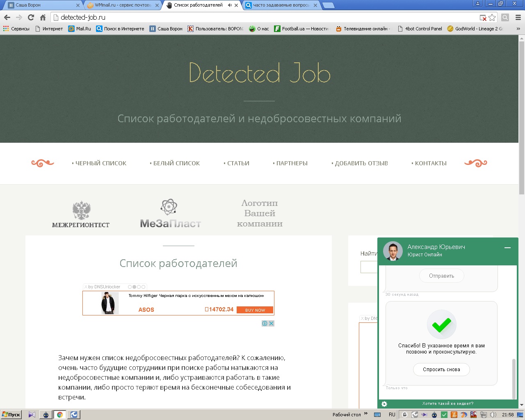
Task: Click the ASOS brand link in the ad
Action: coord(146,310)
